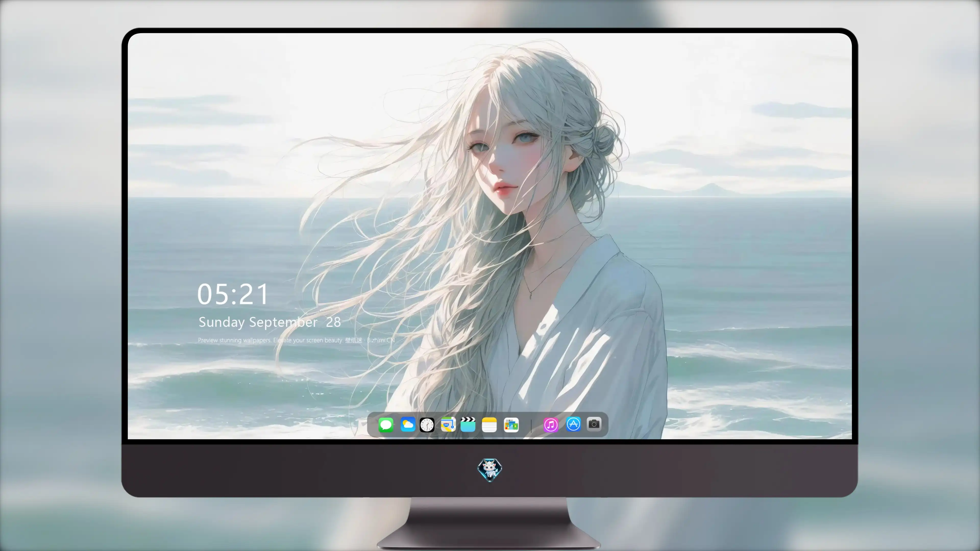Click the dragon logo on monitor chin

pos(490,470)
